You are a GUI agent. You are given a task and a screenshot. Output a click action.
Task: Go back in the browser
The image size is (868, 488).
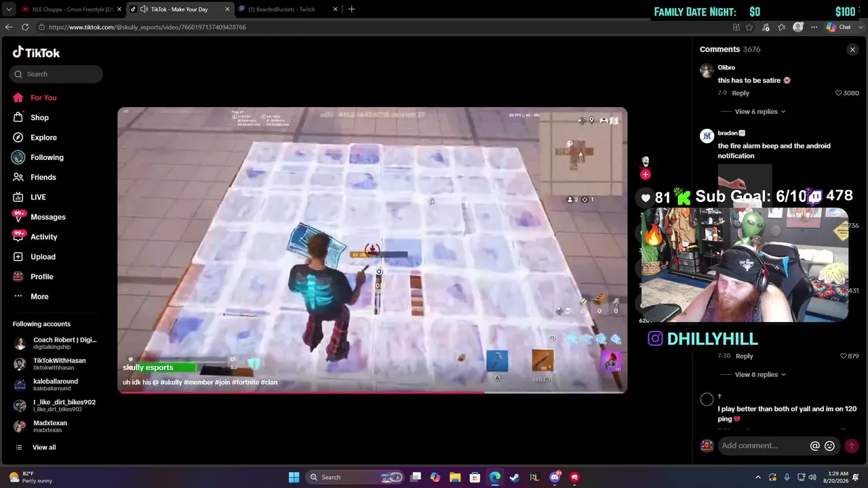point(9,27)
